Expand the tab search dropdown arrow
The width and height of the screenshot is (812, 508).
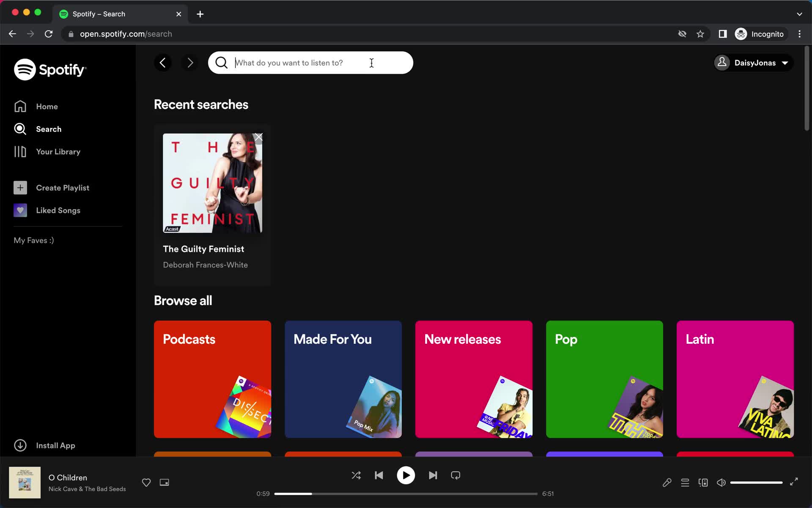point(799,14)
